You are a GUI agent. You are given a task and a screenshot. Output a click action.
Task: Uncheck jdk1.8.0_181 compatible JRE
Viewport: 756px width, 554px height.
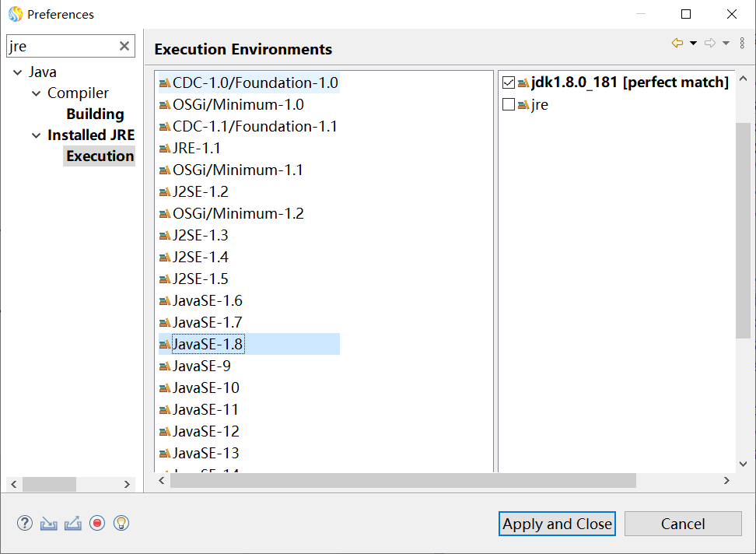[x=510, y=81]
